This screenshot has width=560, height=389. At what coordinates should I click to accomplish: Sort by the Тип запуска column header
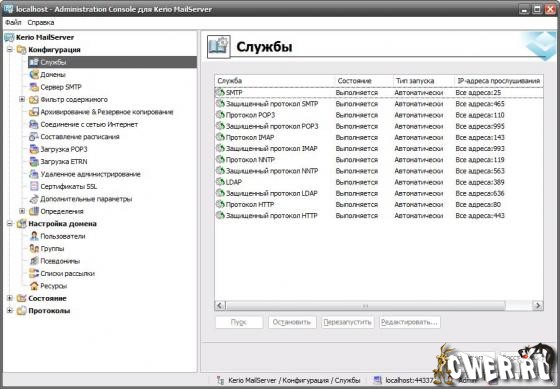point(423,81)
